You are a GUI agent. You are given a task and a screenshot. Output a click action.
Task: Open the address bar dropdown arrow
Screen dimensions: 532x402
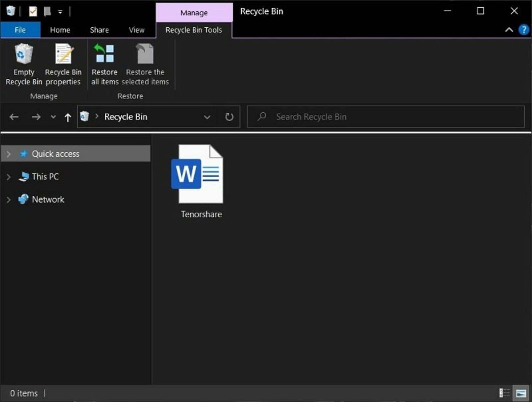pos(207,117)
